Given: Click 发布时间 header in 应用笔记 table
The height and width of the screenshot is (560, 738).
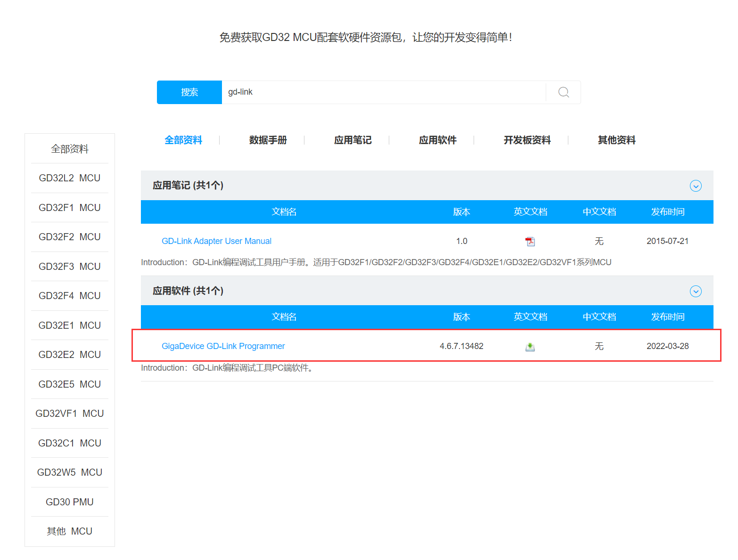Looking at the screenshot, I should click(668, 212).
